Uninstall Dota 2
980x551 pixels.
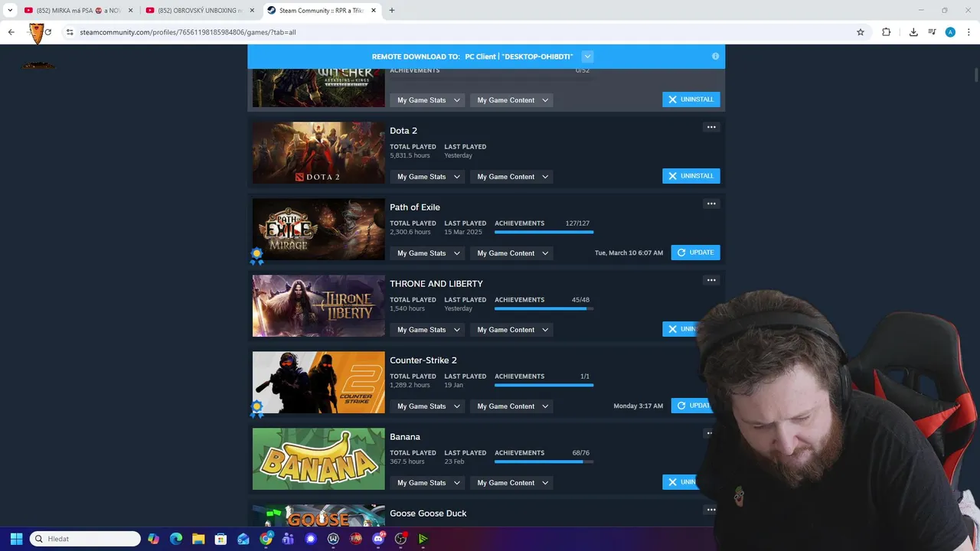(691, 176)
